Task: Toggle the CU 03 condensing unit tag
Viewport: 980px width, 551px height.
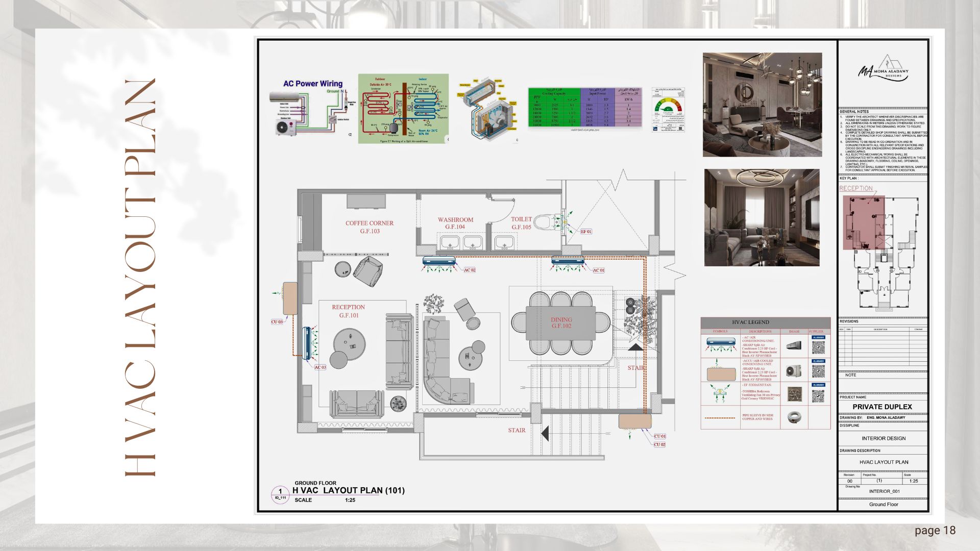Action: 277,321
